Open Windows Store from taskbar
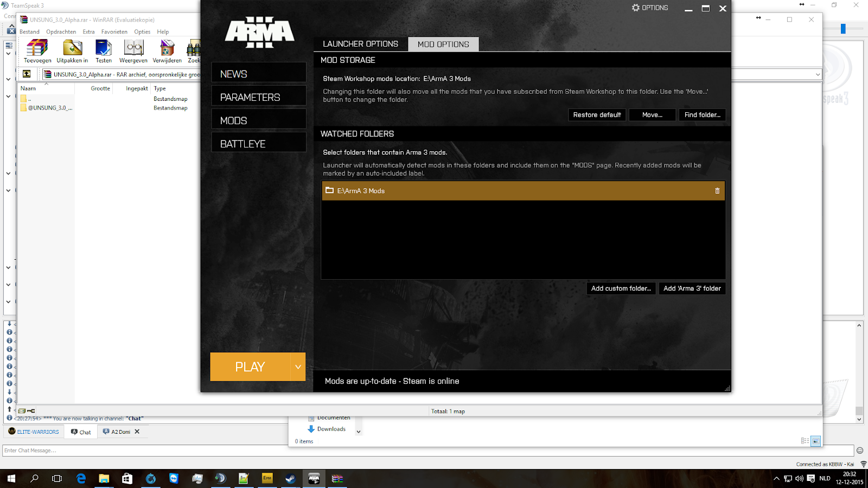868x488 pixels. pyautogui.click(x=127, y=478)
